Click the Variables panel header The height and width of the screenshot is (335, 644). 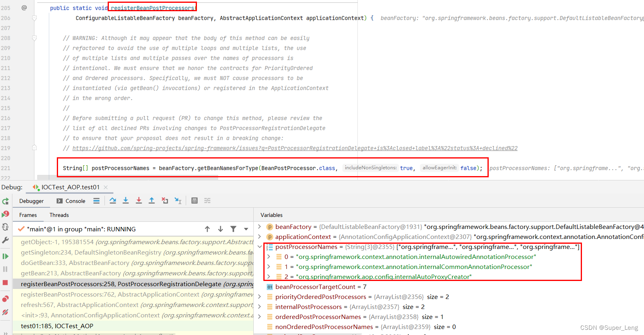coord(271,215)
